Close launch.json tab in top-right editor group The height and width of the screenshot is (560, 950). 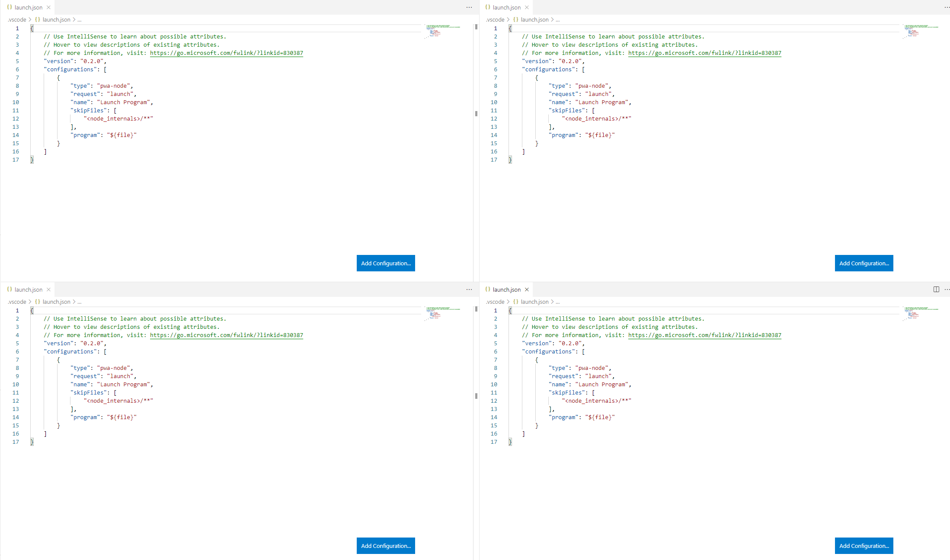pos(527,7)
